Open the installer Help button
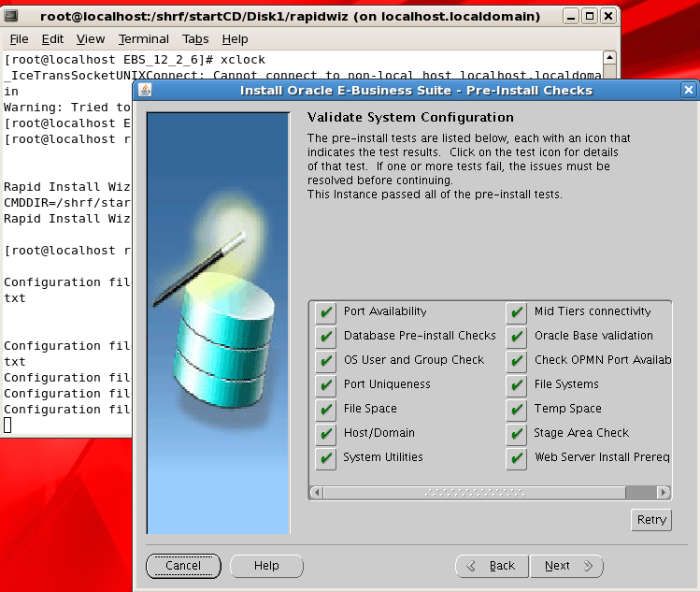Viewport: 700px width, 592px height. point(266,566)
